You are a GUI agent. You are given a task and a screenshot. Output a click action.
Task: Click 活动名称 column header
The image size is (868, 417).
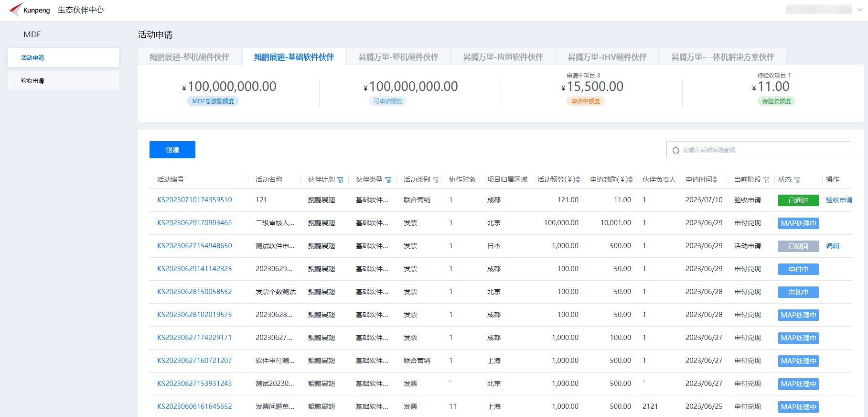(x=269, y=179)
